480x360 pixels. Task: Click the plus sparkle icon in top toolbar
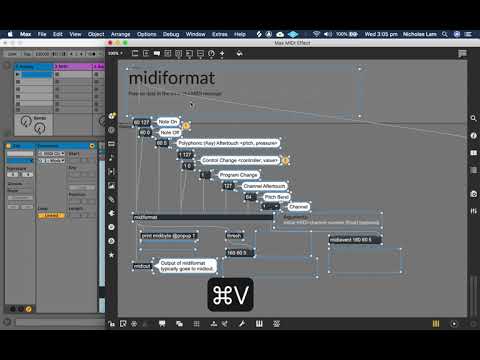(x=222, y=53)
